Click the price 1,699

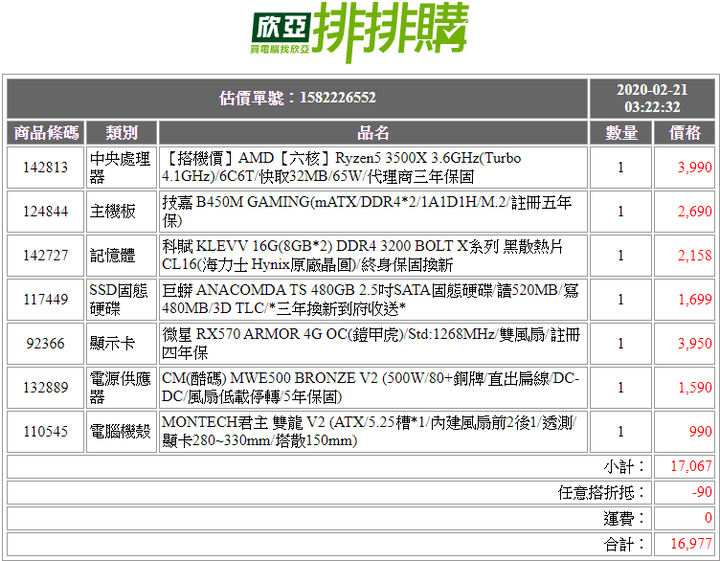click(695, 299)
